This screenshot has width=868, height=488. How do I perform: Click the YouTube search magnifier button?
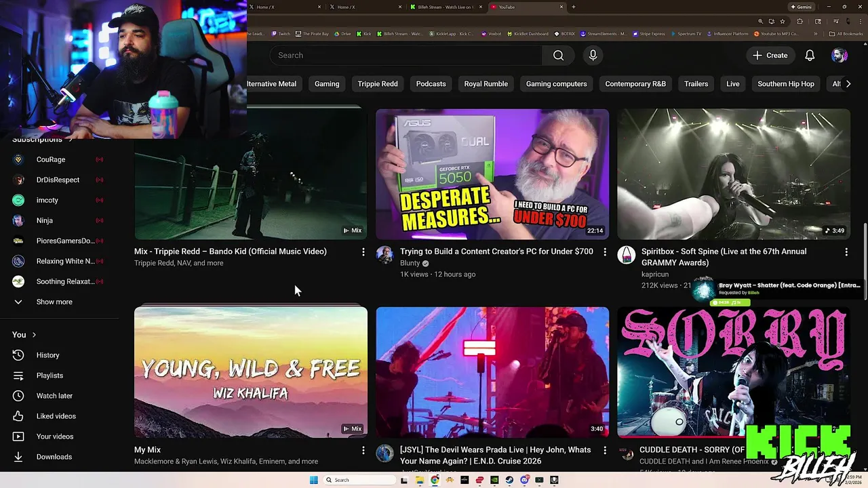[x=558, y=56]
